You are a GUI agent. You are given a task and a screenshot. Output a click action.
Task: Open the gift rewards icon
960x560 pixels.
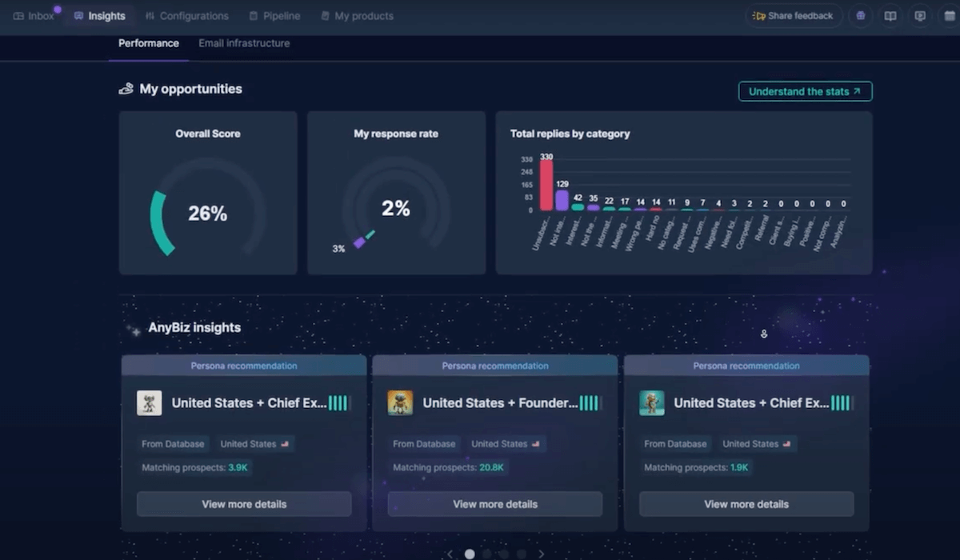click(861, 16)
